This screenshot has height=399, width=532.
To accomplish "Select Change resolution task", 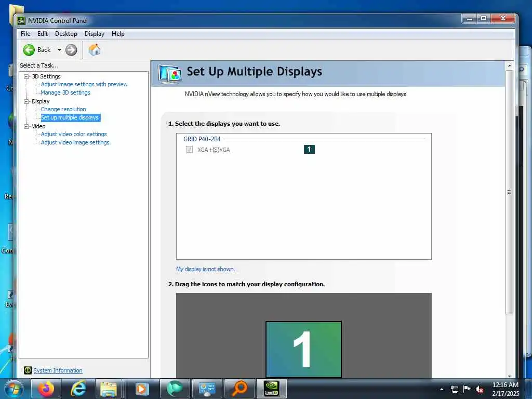I will click(63, 109).
